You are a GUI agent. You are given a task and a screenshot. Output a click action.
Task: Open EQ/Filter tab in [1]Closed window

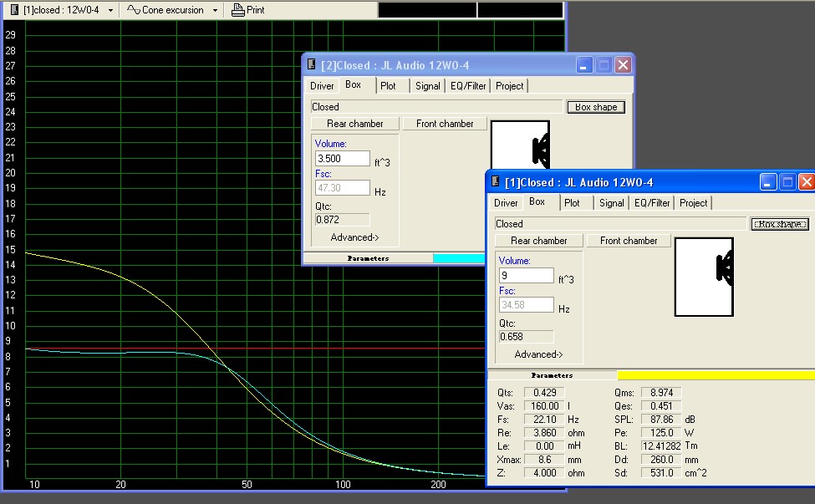(652, 203)
